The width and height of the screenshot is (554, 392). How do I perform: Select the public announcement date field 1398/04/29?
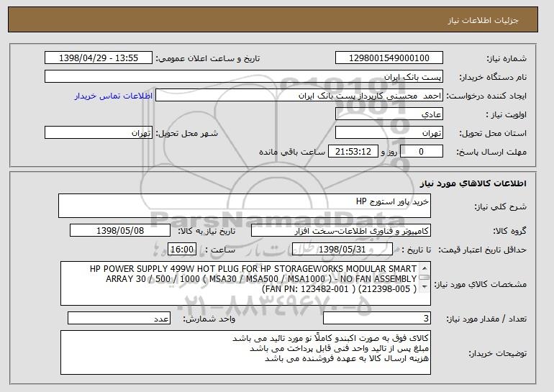tap(99, 58)
